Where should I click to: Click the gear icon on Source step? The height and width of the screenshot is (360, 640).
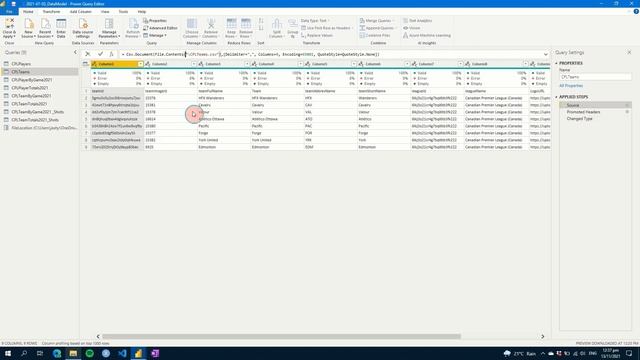627,105
